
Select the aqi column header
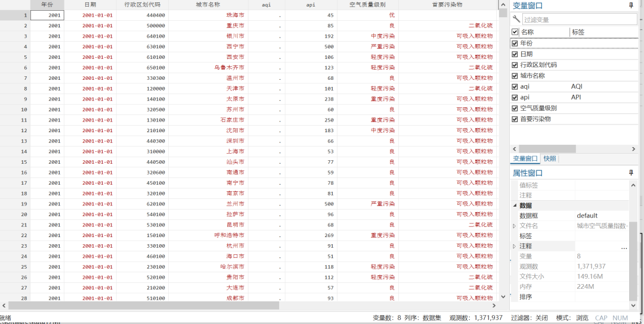tap(266, 5)
